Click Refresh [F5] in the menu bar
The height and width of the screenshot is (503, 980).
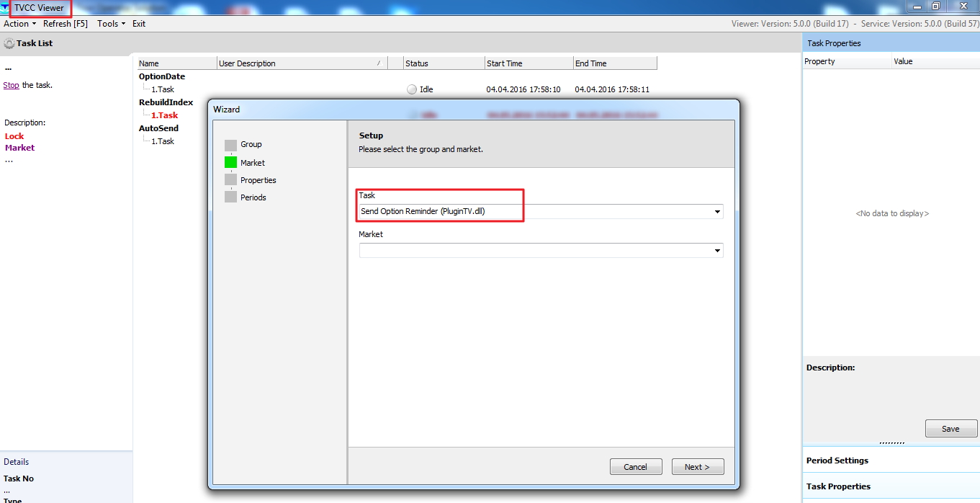66,24
